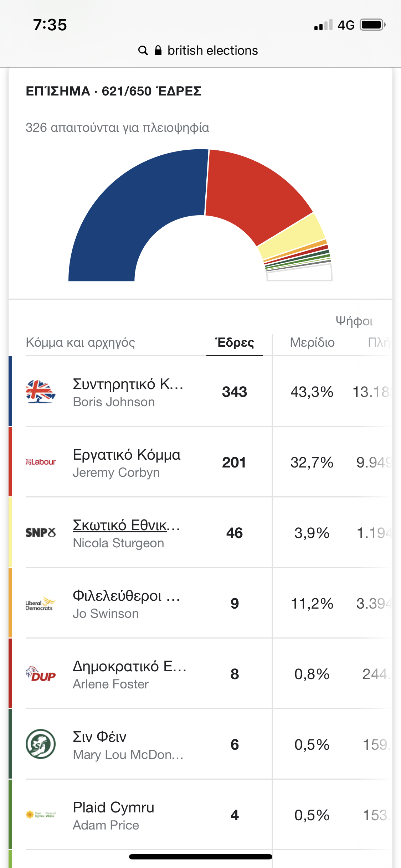Open the Σκωτικό Εθνικ… party link
The height and width of the screenshot is (868, 401).
pyautogui.click(x=126, y=525)
